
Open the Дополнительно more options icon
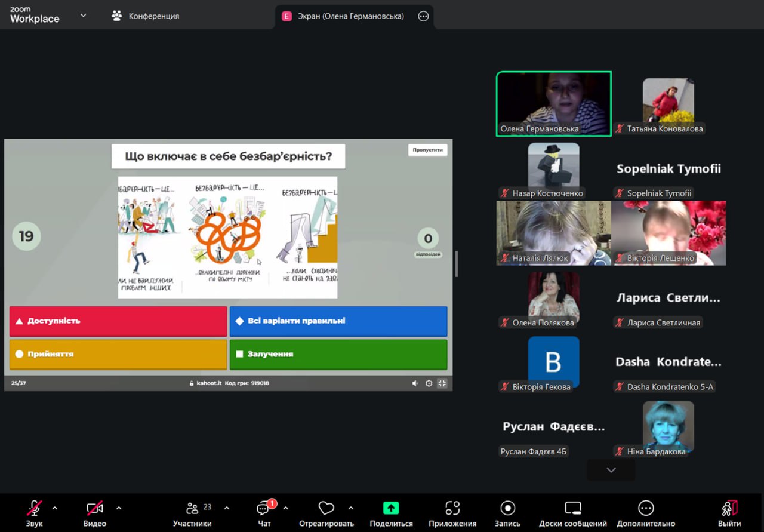646,508
